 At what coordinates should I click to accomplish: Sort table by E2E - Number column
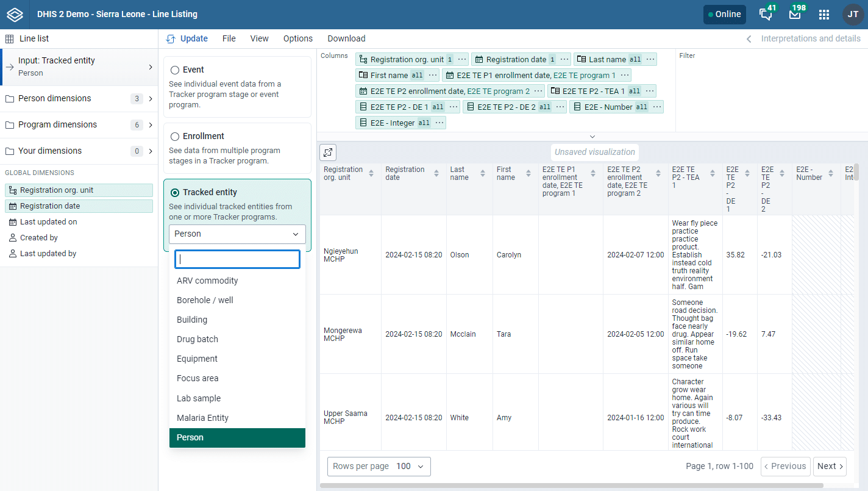click(830, 174)
